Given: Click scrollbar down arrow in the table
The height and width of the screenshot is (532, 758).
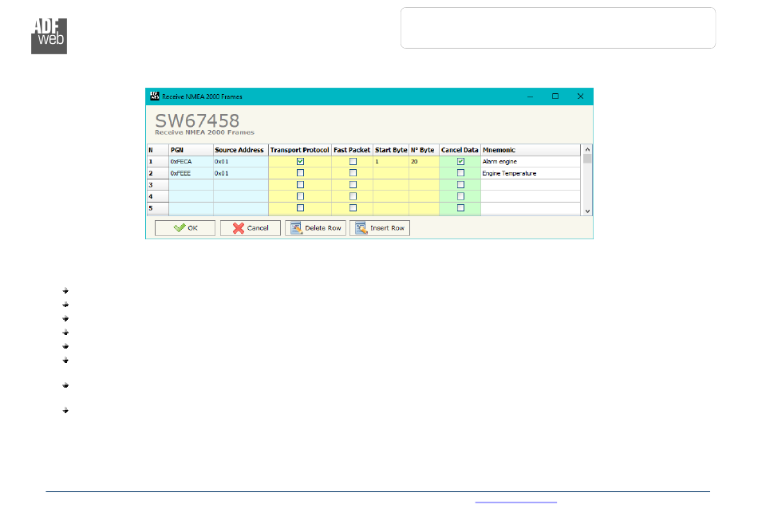Looking at the screenshot, I should (x=587, y=211).
